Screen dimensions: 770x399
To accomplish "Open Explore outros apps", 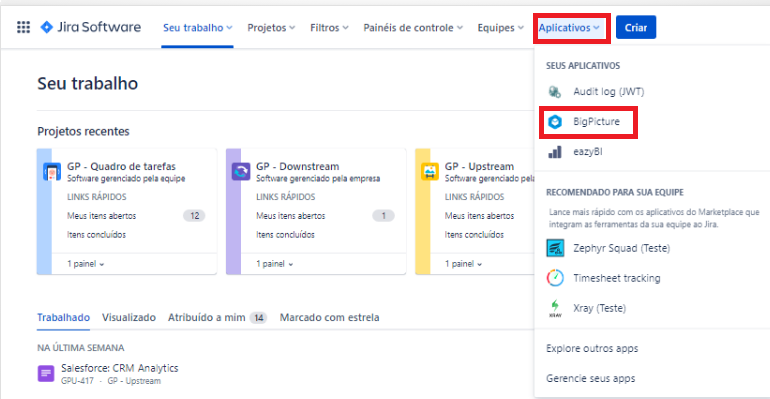I will 592,348.
